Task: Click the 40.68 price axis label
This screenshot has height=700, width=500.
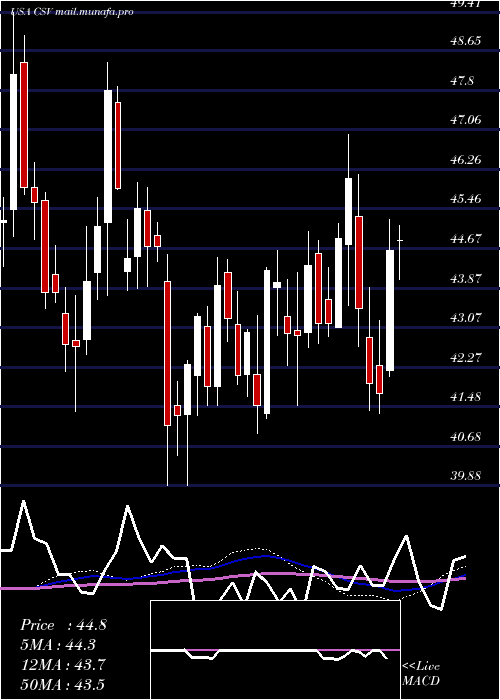Action: coord(466,436)
